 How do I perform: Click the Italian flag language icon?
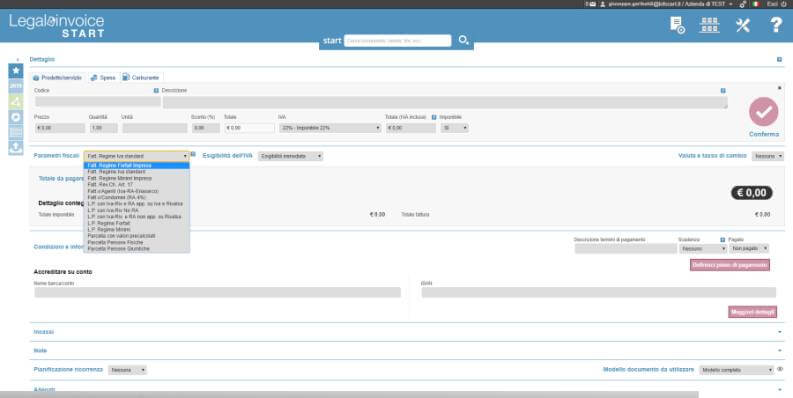756,4
